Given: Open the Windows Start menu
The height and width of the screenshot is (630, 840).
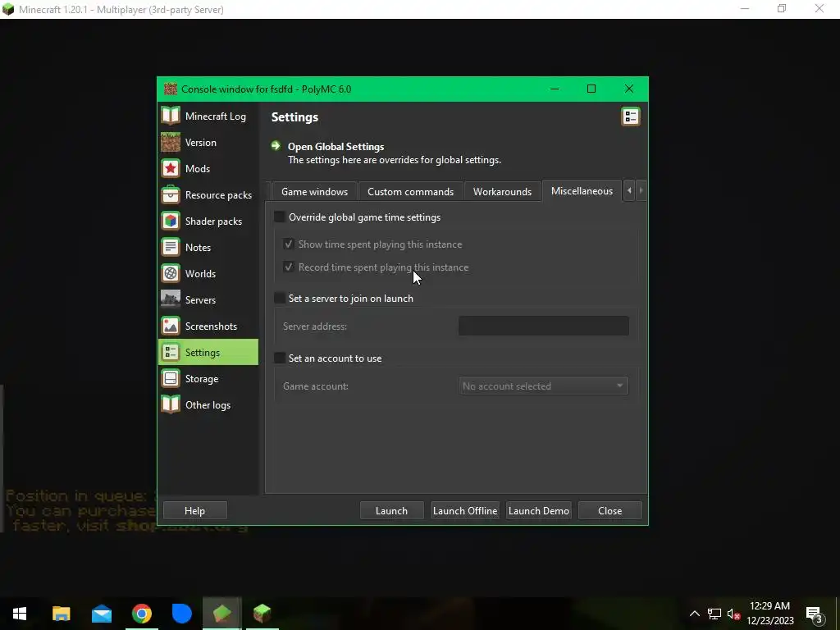Looking at the screenshot, I should click(x=20, y=614).
